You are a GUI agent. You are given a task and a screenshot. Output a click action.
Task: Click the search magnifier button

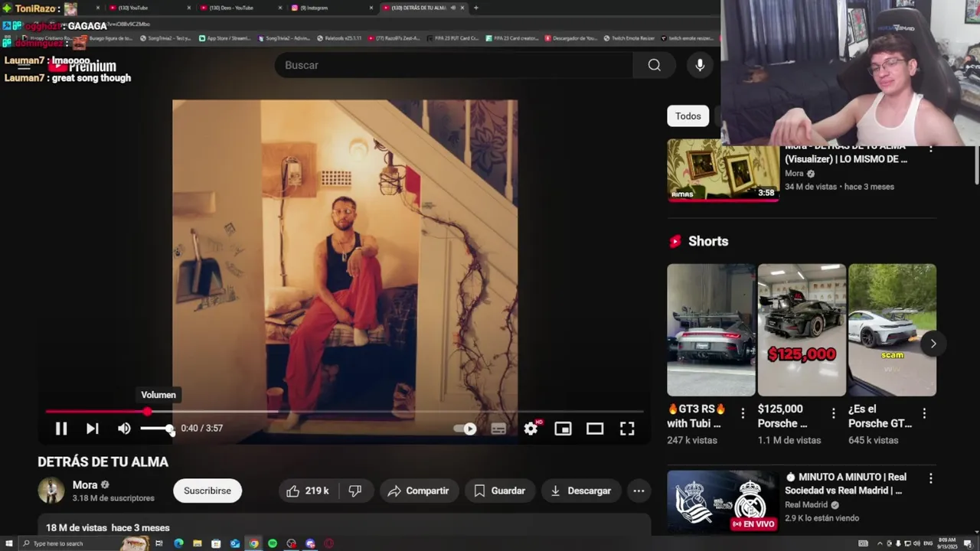[654, 65]
